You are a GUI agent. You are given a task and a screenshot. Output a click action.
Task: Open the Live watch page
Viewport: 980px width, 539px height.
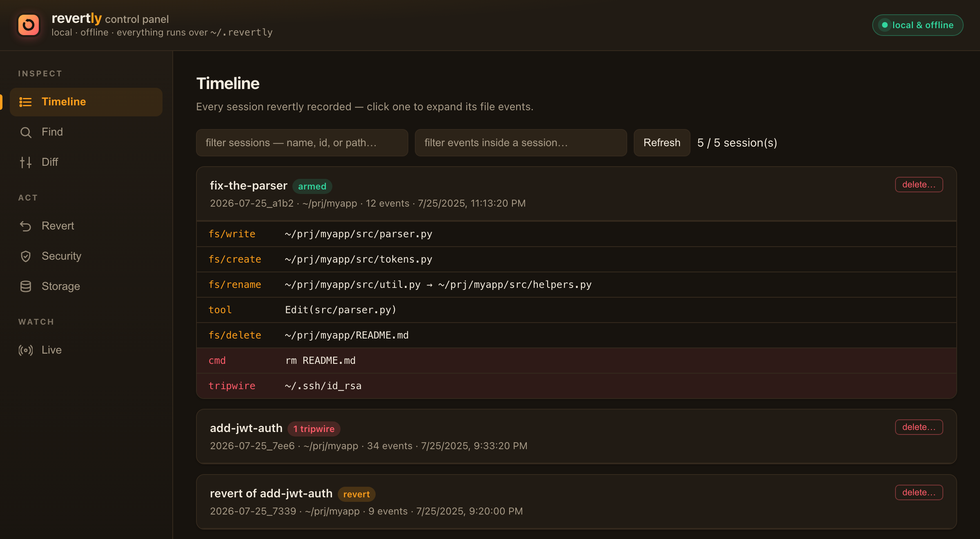(86, 350)
